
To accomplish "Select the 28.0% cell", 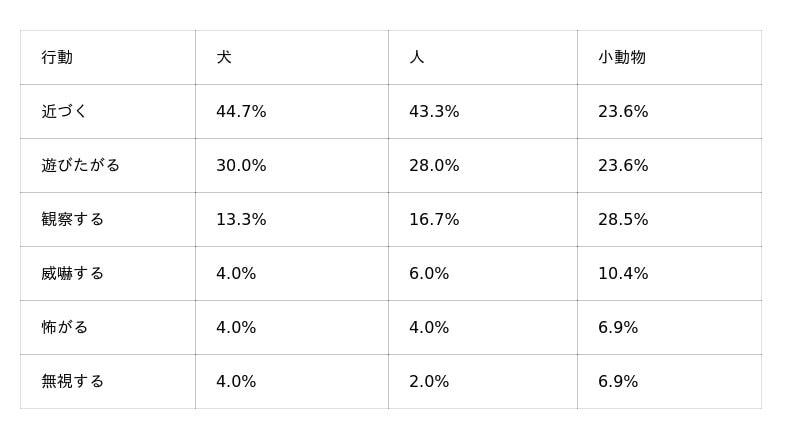I will (x=434, y=165).
